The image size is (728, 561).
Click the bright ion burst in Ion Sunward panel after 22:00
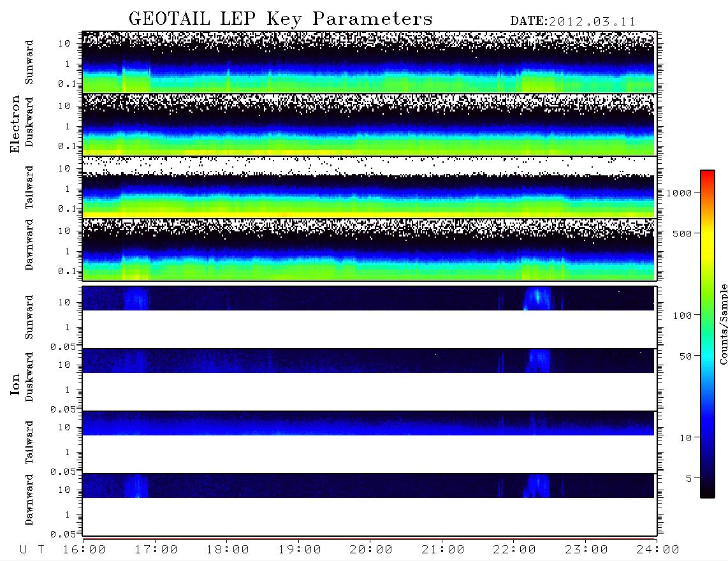[x=537, y=298]
